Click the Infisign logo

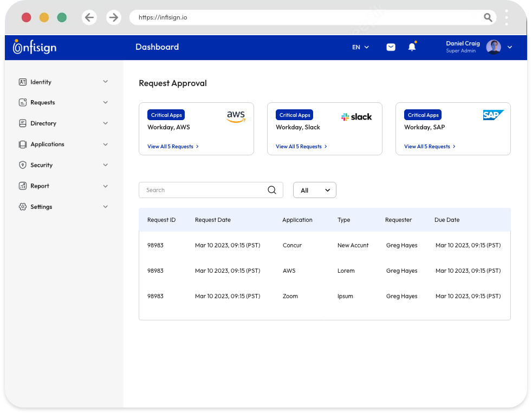click(x=34, y=47)
